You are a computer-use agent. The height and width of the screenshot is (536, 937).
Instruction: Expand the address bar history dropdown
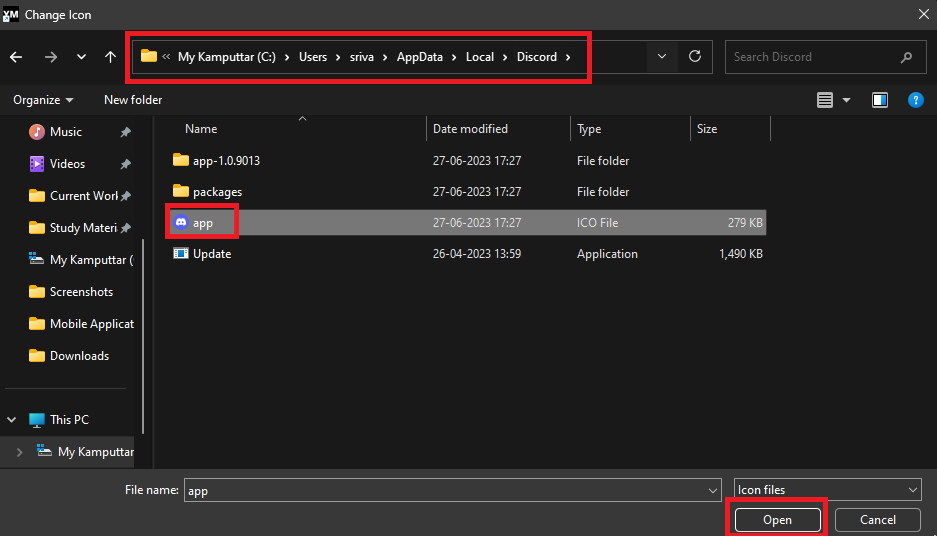pos(661,57)
